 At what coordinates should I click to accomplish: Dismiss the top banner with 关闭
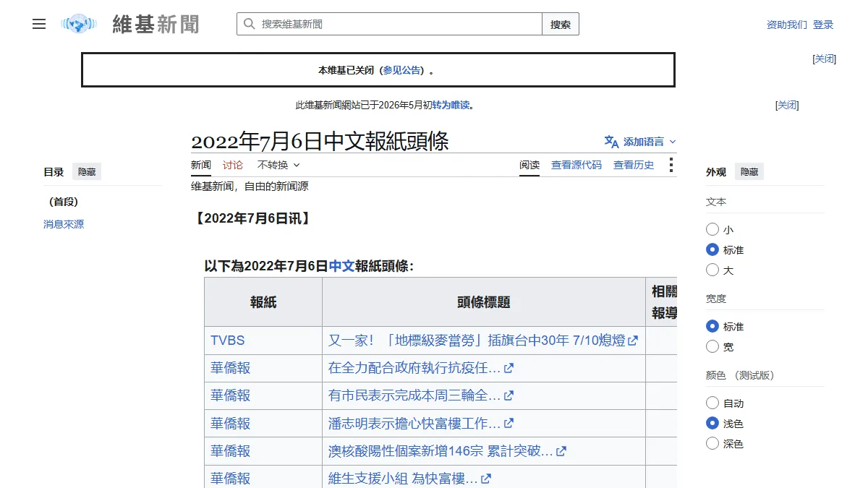tap(825, 59)
